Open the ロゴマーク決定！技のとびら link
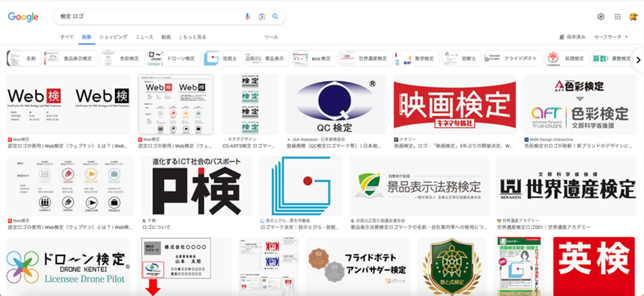Screen dimensions: 644x296 pos(301,227)
